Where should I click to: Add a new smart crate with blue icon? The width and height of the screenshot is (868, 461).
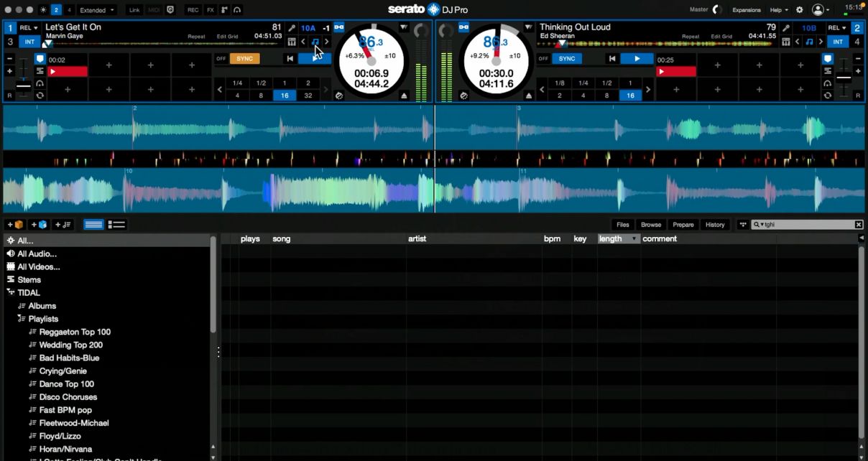coord(40,225)
